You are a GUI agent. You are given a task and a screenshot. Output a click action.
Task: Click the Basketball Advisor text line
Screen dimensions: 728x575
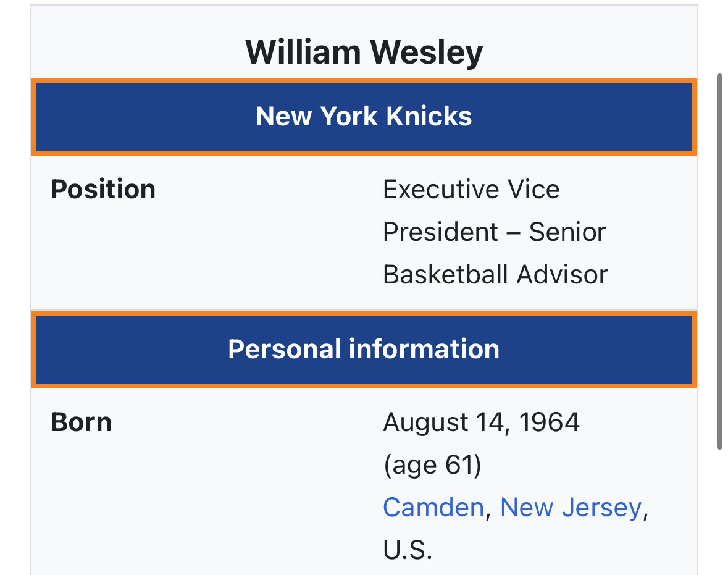click(x=495, y=274)
